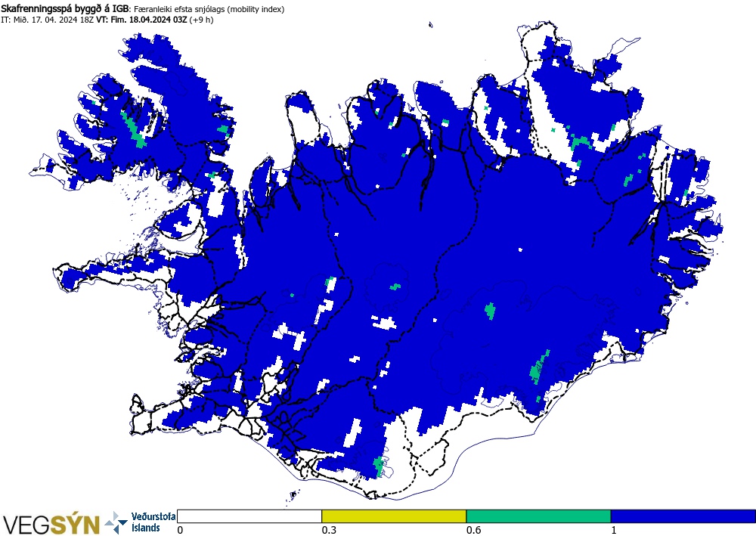
Task: Click the VEGSÝN logo
Action: [51, 525]
